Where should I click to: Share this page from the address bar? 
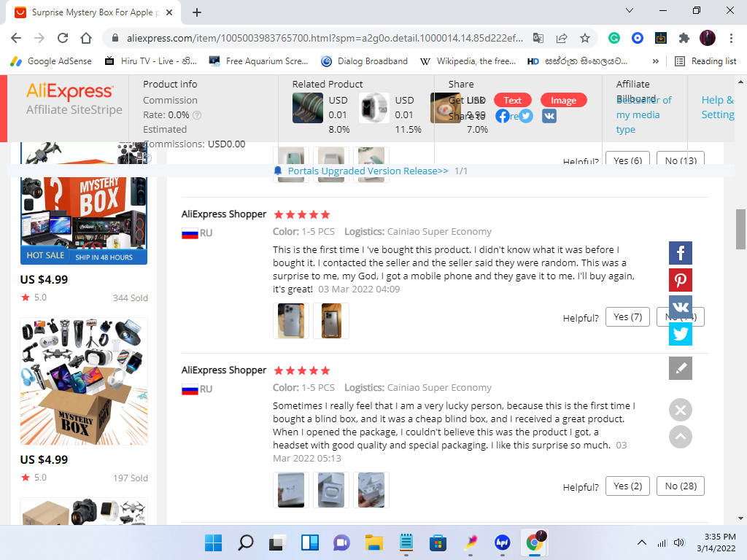[x=562, y=38]
